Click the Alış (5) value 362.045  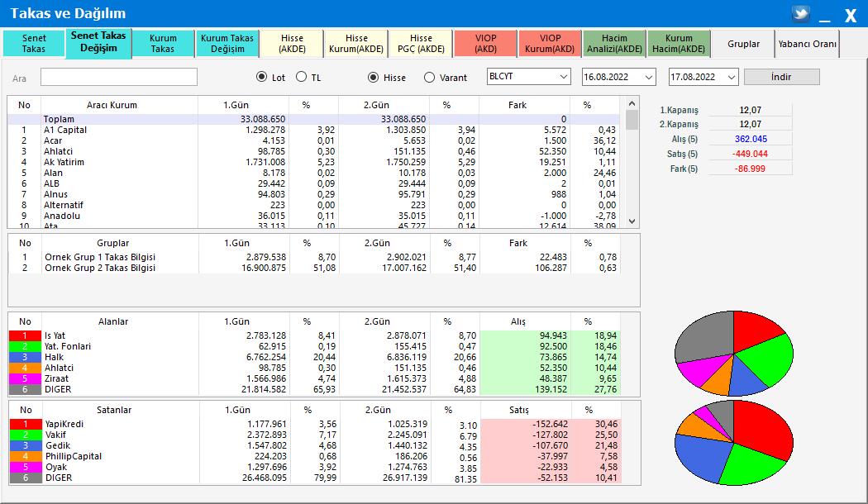751,139
